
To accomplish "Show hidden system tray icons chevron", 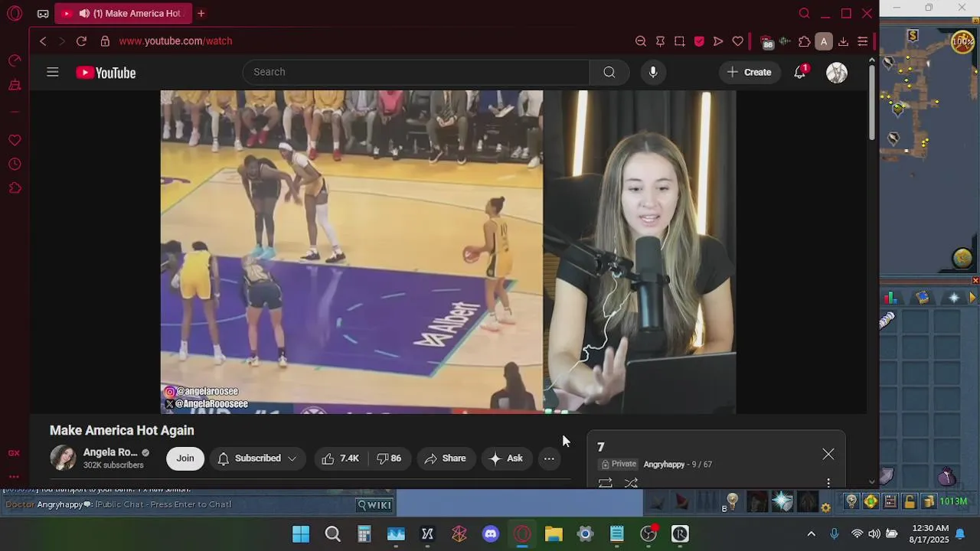I will (812, 534).
